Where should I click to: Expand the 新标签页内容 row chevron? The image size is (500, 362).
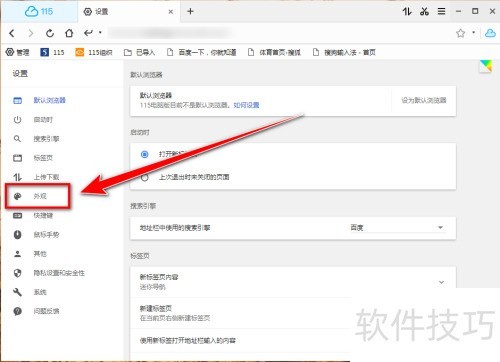click(441, 282)
